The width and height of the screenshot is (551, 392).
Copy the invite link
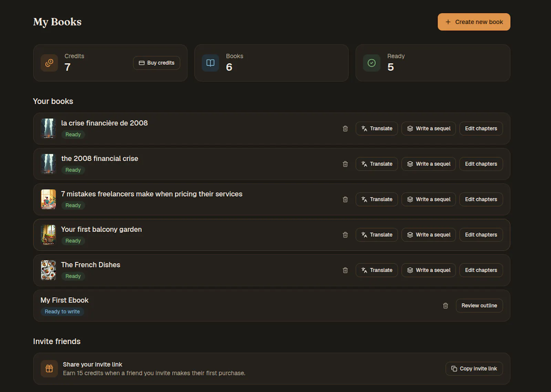click(x=474, y=369)
